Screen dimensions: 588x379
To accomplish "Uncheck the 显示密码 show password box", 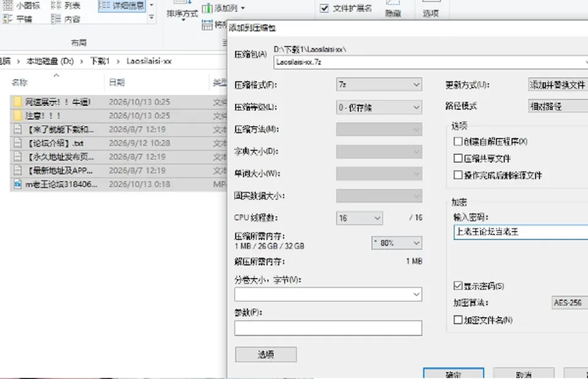I will (458, 286).
